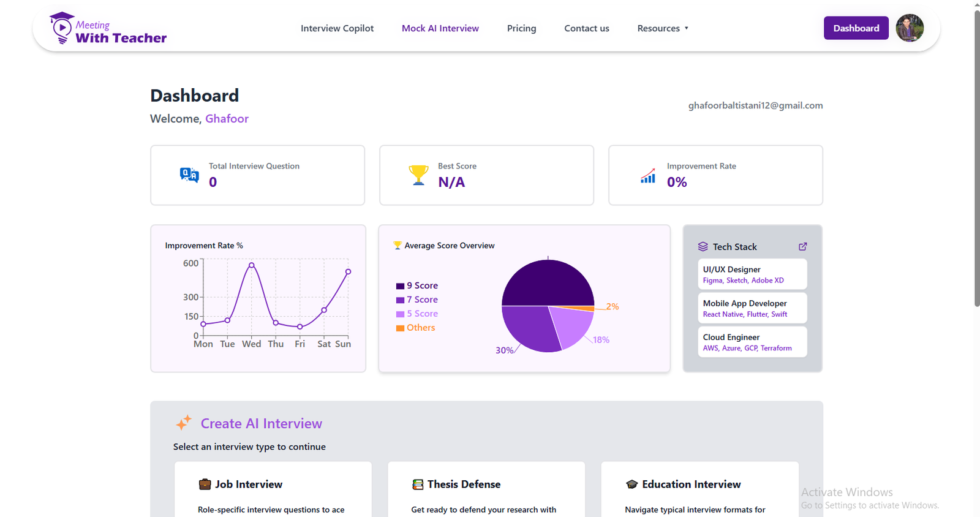This screenshot has height=517, width=980.
Task: Click the Education Interview graduation cap icon
Action: click(x=632, y=485)
